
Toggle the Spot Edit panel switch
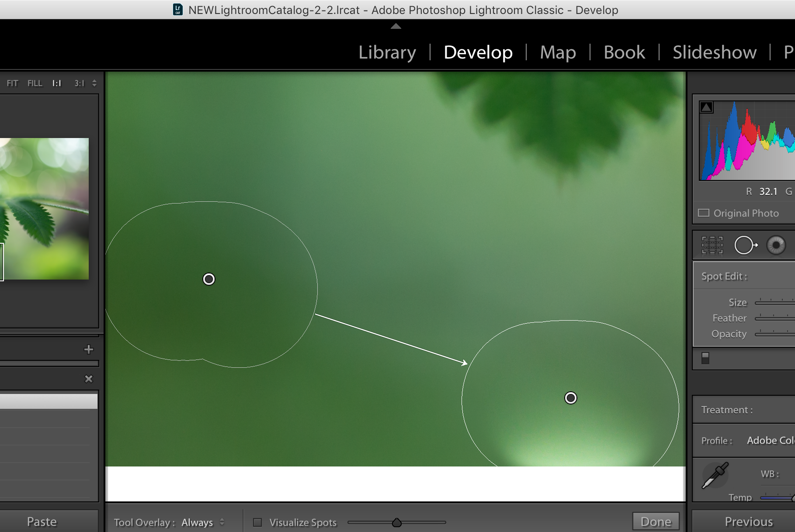coord(705,358)
